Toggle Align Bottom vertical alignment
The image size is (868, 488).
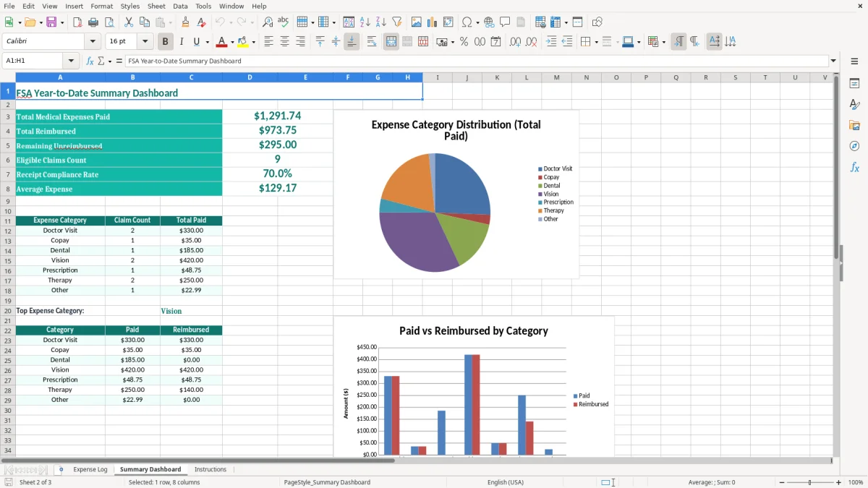(x=352, y=42)
